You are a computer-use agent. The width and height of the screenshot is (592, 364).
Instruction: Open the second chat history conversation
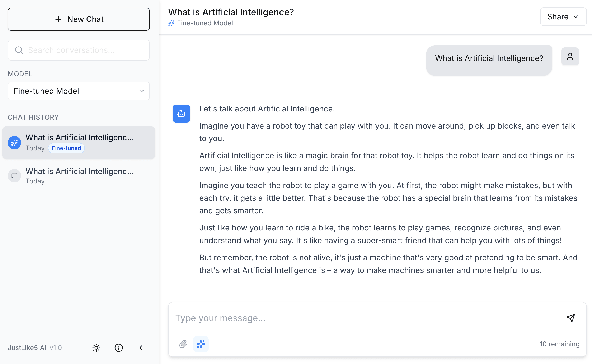pyautogui.click(x=79, y=176)
